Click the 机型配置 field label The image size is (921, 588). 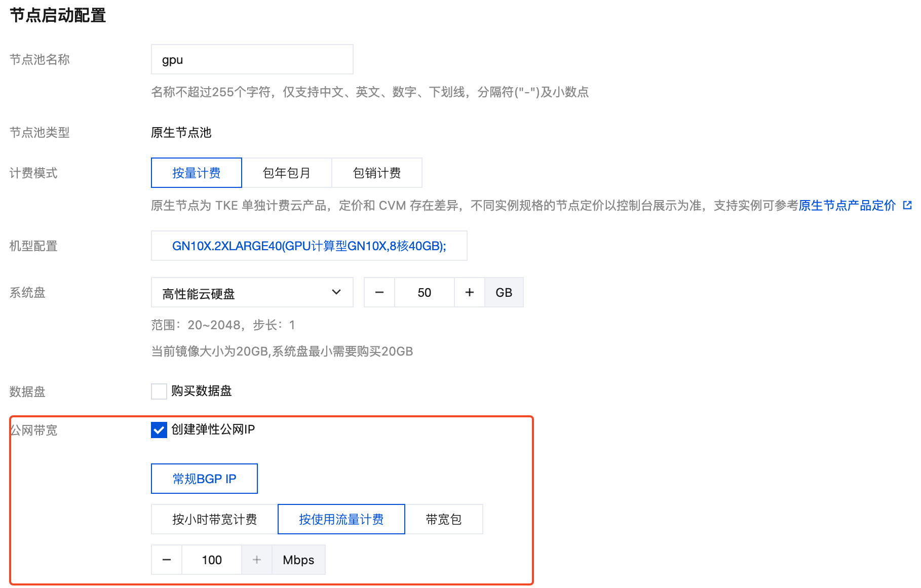33,246
